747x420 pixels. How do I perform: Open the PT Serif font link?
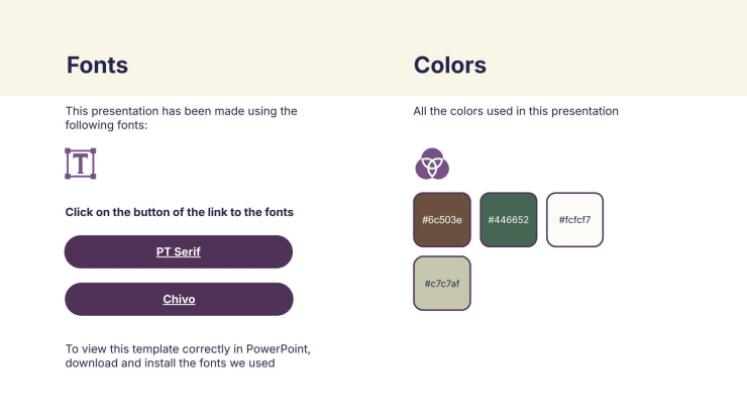[x=178, y=252]
